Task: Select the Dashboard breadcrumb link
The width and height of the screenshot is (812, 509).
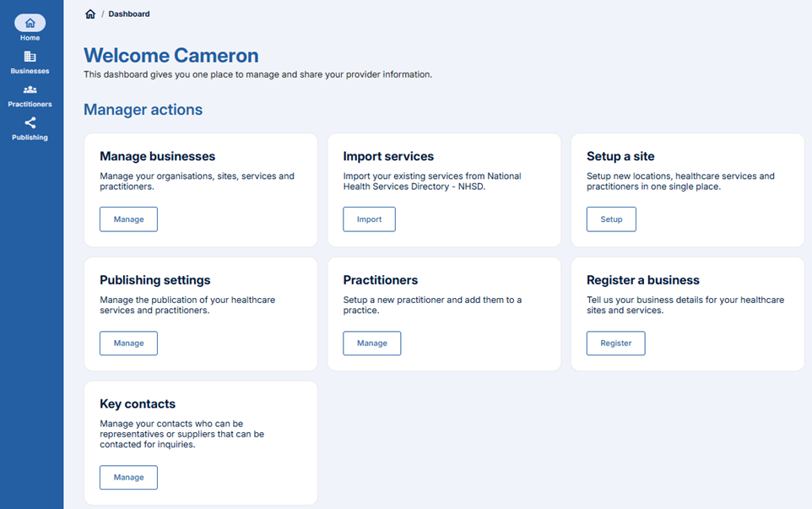Action: point(127,14)
